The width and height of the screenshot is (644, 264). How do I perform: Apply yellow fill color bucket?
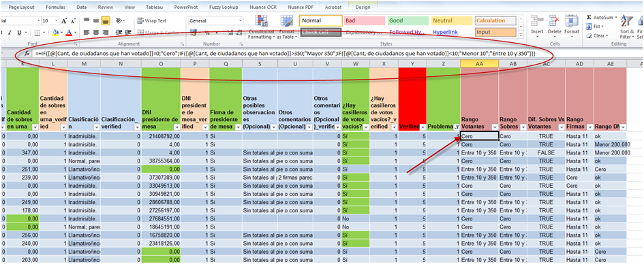click(55, 33)
